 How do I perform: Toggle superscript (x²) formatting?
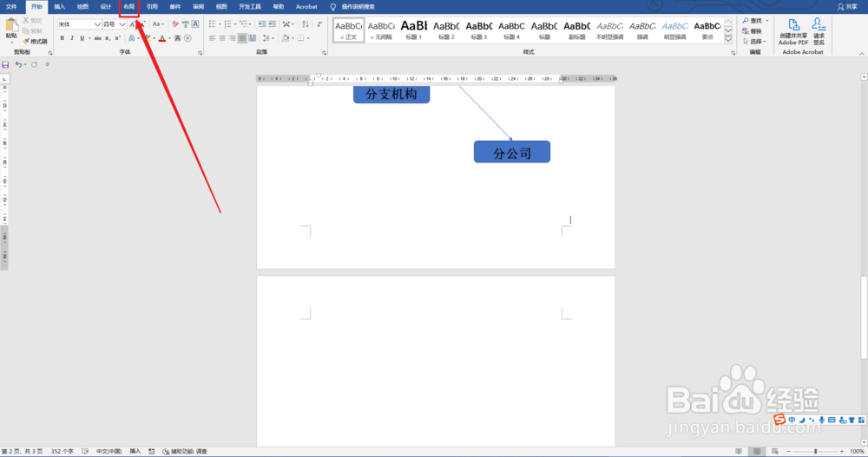coord(117,38)
